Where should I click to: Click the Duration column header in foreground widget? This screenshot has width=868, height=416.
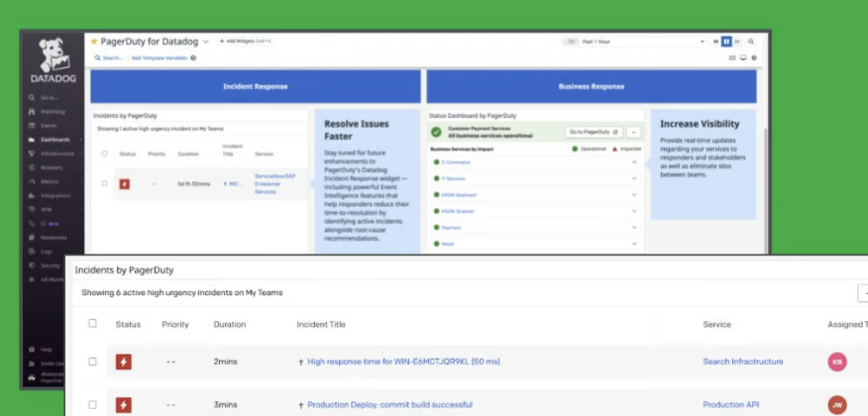[x=230, y=325]
